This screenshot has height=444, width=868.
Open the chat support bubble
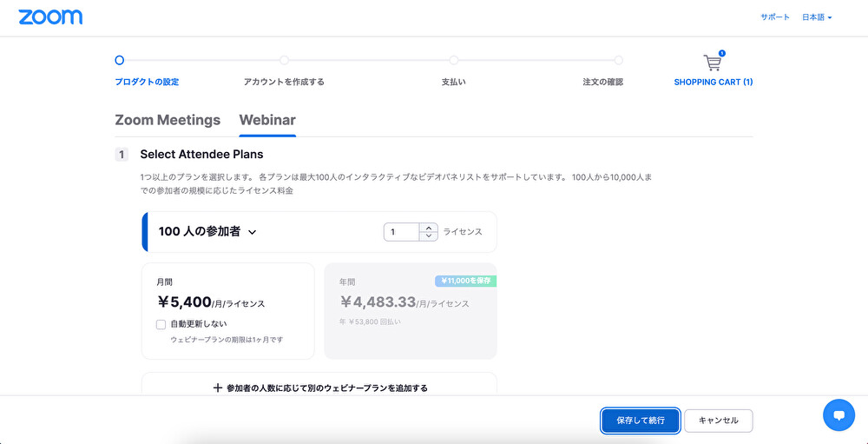pyautogui.click(x=838, y=415)
